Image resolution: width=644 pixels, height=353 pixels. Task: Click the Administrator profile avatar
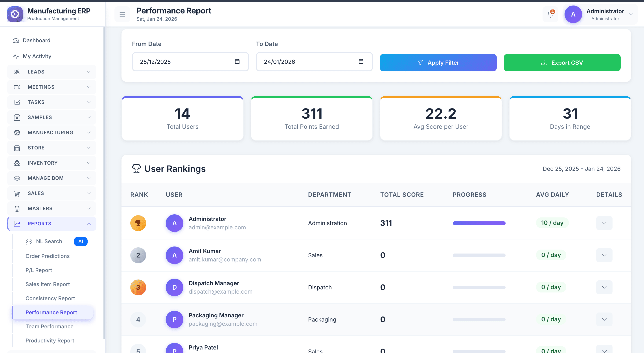pos(573,14)
